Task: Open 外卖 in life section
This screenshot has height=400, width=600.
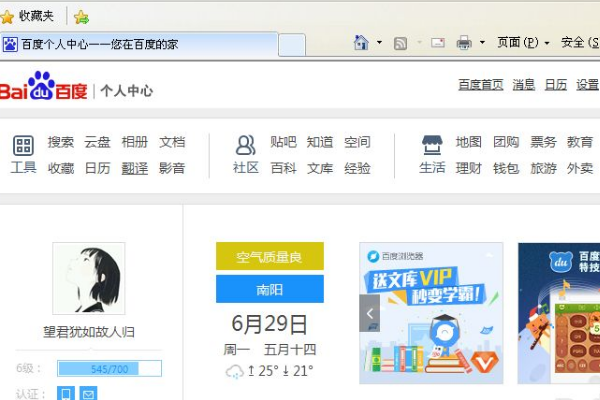Action: 580,168
